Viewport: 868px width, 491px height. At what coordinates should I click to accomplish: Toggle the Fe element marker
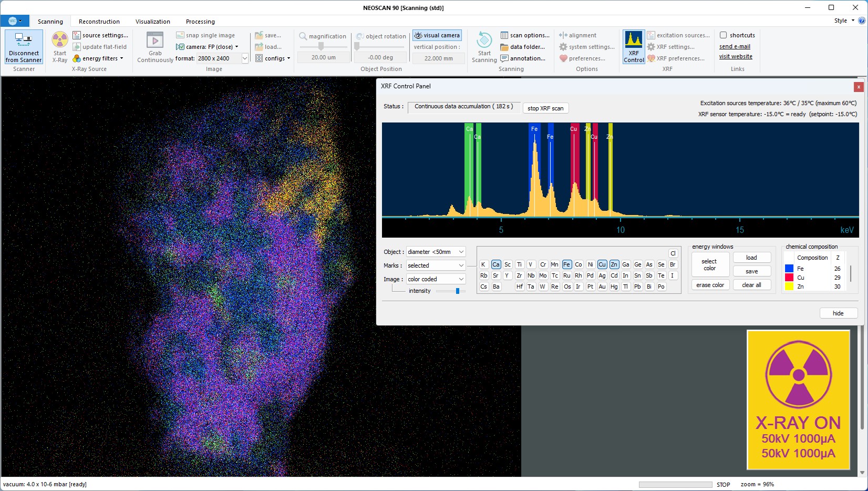click(566, 264)
